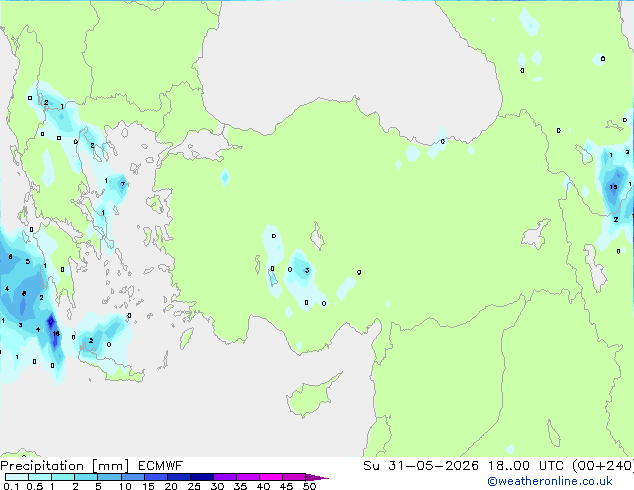Click the '0.1' legend scale label
This screenshot has width=634, height=490.
(x=11, y=486)
